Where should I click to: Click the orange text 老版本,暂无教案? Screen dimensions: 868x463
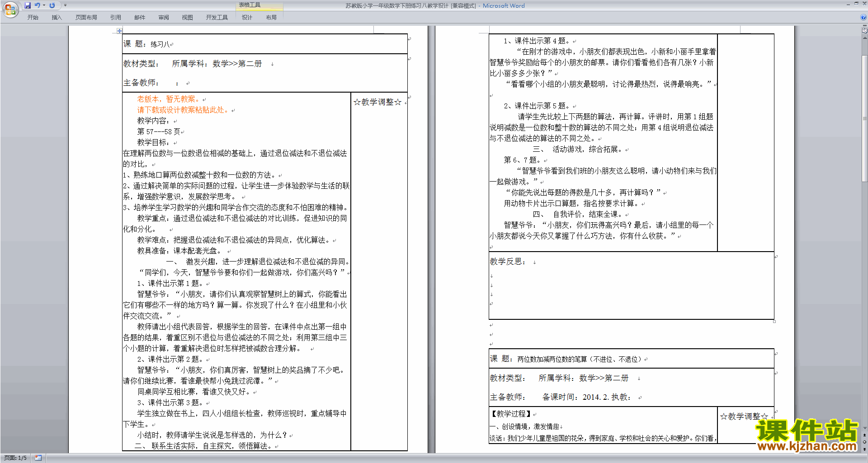point(170,99)
